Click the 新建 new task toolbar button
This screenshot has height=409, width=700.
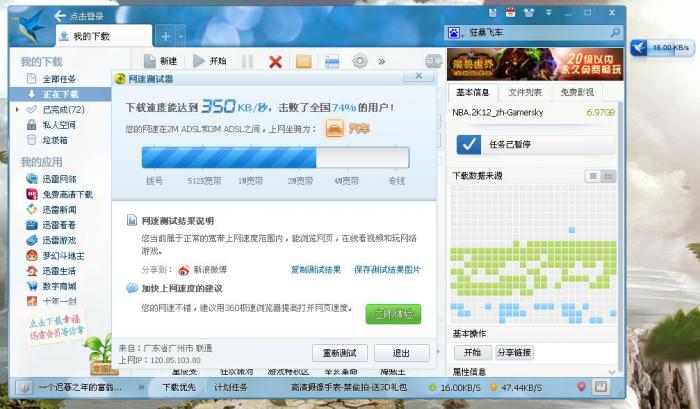[x=161, y=61]
